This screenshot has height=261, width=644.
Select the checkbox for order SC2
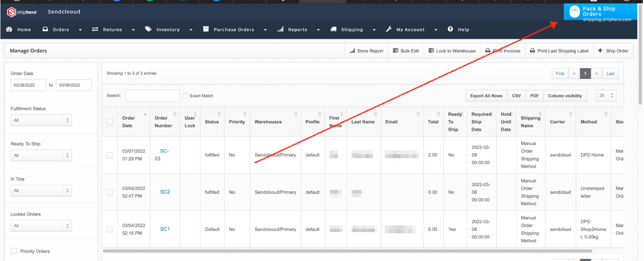click(110, 192)
